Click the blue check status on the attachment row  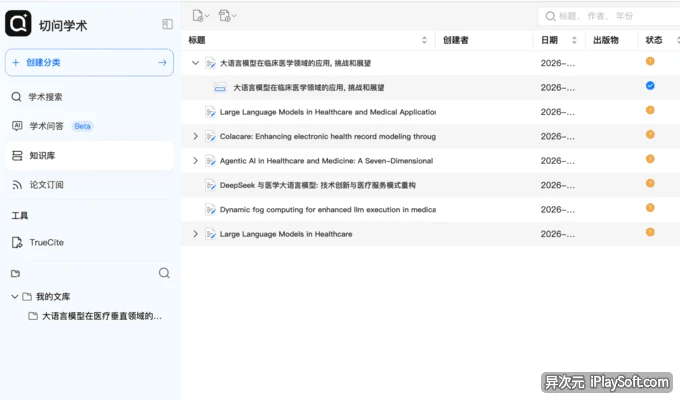pyautogui.click(x=650, y=86)
